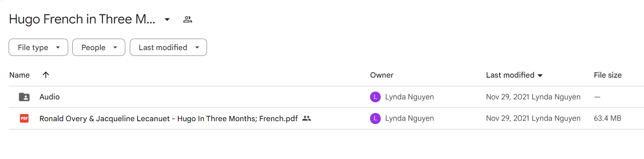Click shared icon next to PDF filename
The image size is (644, 159).
tap(306, 118)
